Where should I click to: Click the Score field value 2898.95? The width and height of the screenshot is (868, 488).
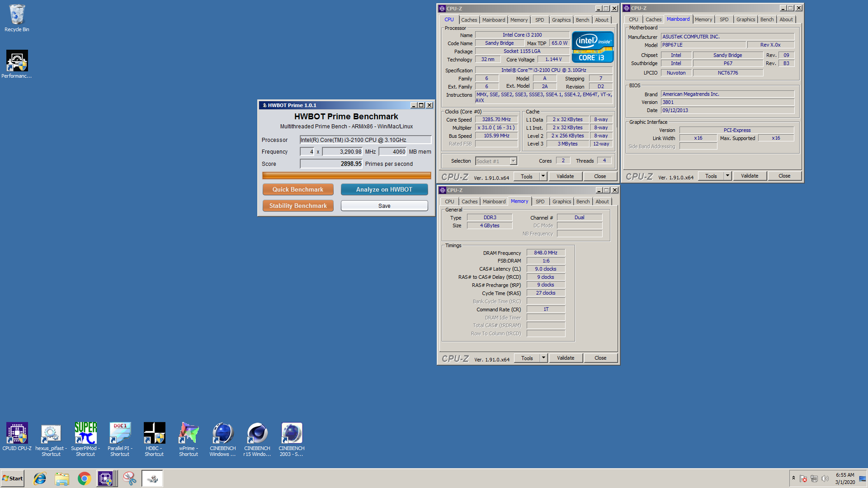point(331,164)
